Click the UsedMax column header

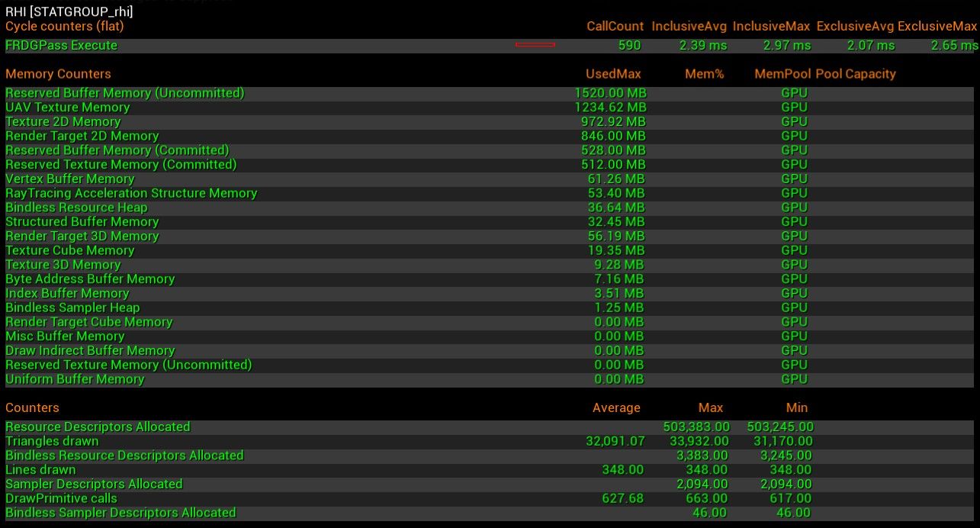click(613, 74)
